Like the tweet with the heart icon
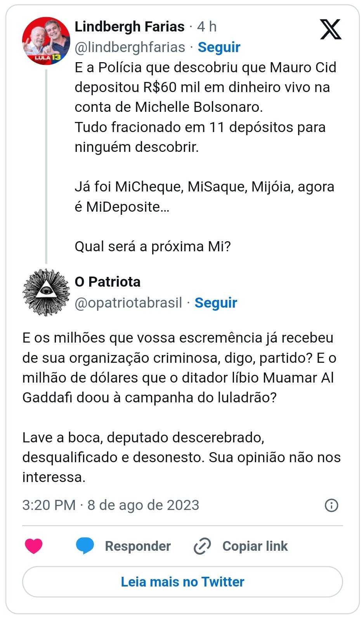 [x=34, y=546]
